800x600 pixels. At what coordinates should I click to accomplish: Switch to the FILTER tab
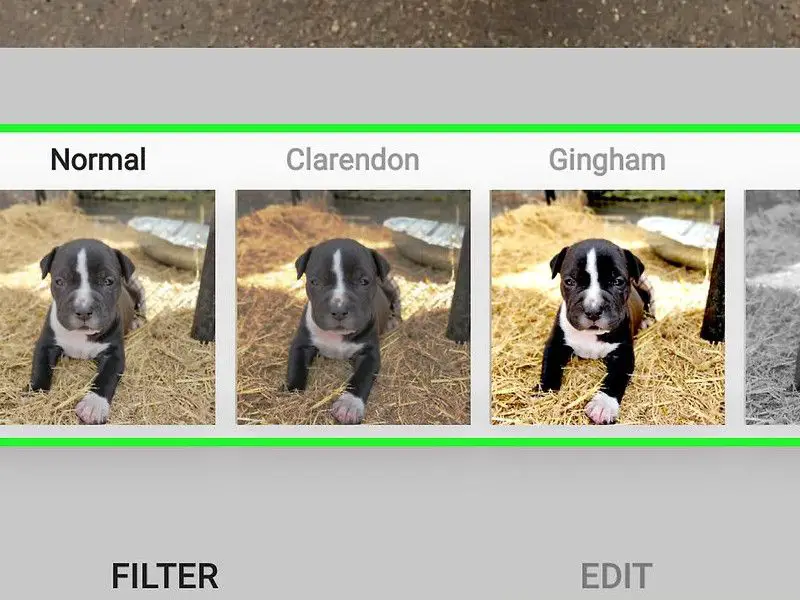pyautogui.click(x=165, y=576)
